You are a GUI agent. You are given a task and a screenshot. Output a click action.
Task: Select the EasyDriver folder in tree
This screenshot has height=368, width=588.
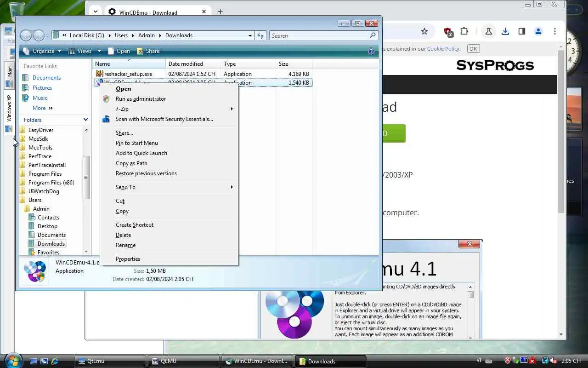(x=41, y=130)
